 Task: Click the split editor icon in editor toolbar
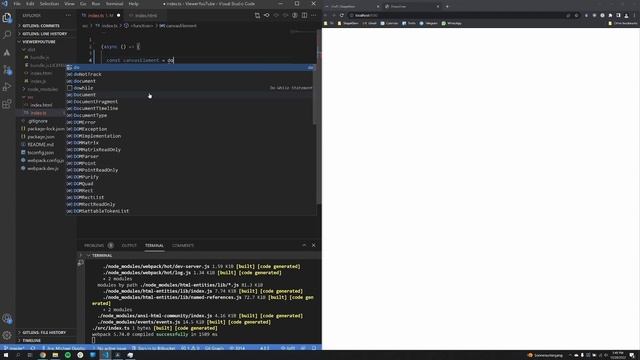[304, 16]
